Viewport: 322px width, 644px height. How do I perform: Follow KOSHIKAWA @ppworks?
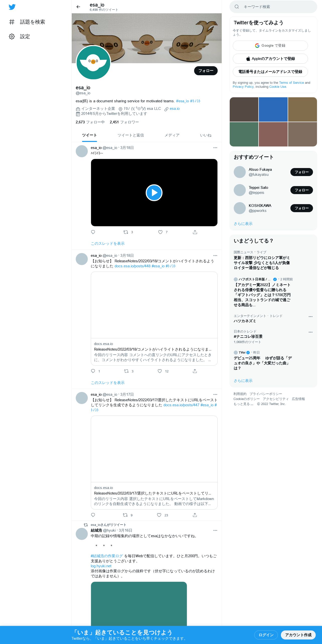(x=301, y=208)
